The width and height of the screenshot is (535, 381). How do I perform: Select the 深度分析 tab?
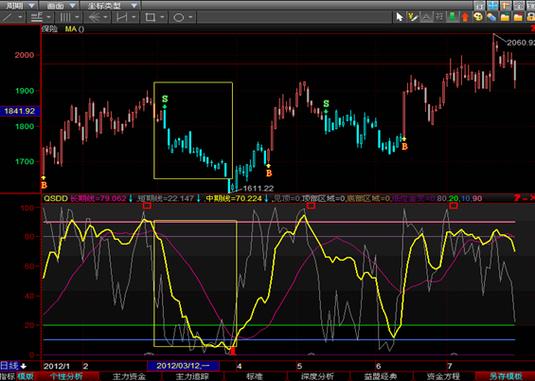click(317, 377)
